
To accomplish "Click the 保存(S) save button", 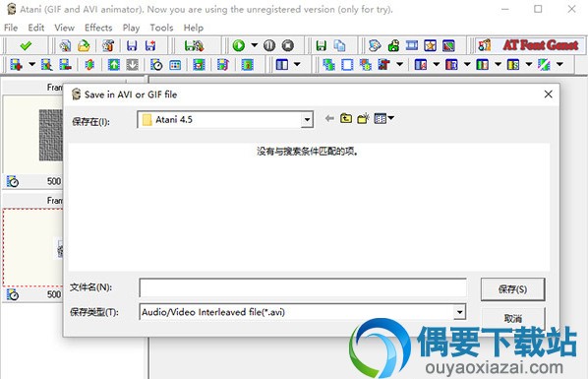I will pyautogui.click(x=512, y=289).
